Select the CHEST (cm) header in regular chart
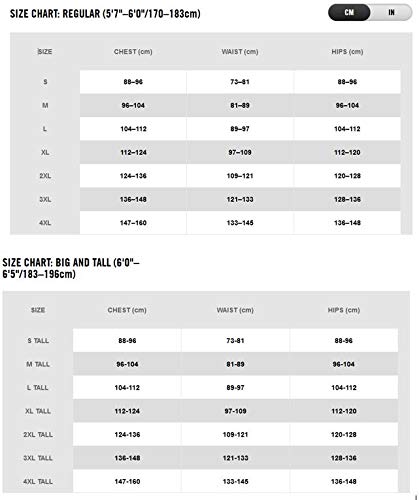 click(133, 52)
